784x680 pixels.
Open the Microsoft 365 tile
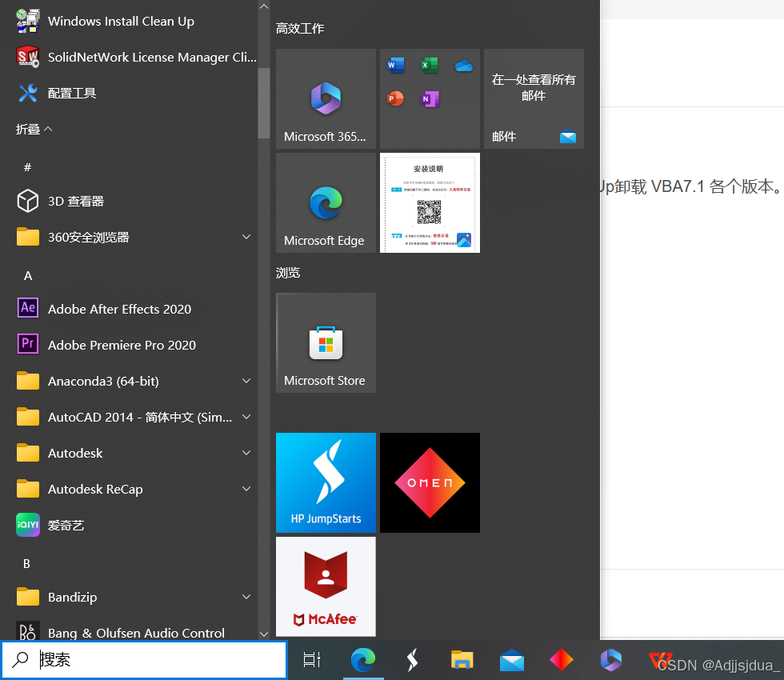326,98
